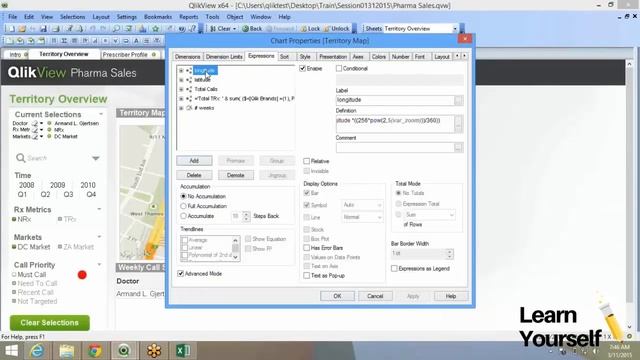Click the green star bookmark icon
This screenshot has height=360, width=640.
(155, 29)
